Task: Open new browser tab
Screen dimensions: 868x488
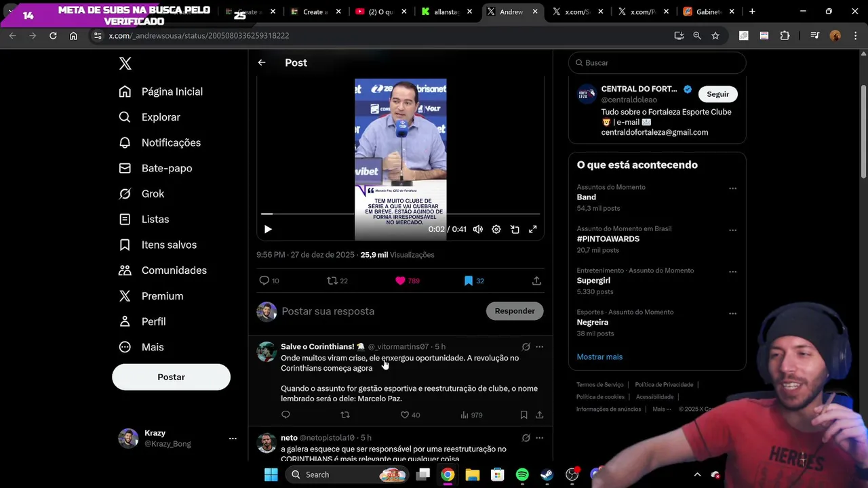Action: [x=752, y=12]
